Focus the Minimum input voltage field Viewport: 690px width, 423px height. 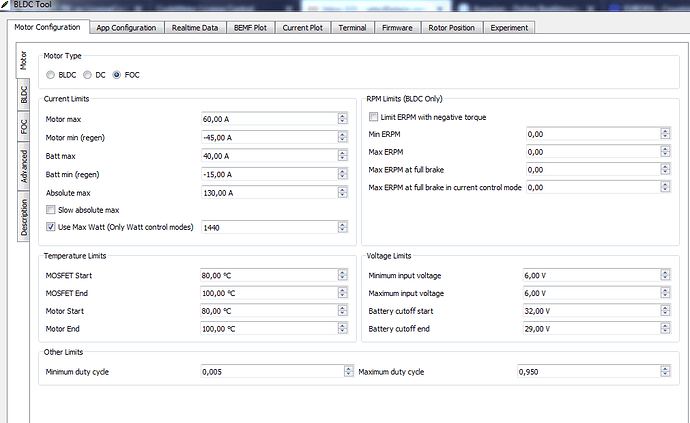point(589,274)
